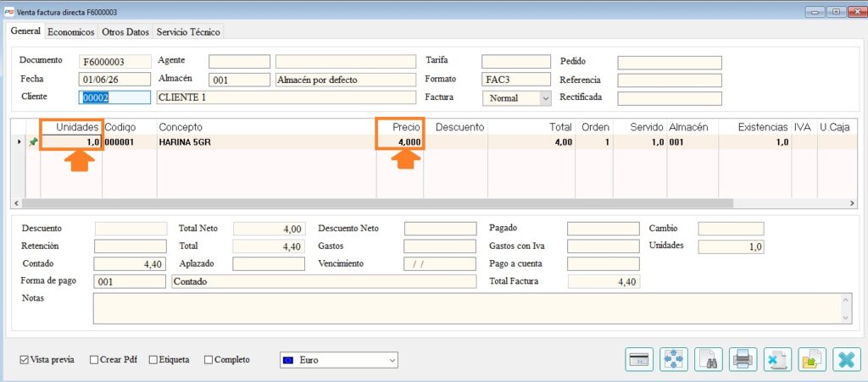Image resolution: width=868 pixels, height=382 pixels.
Task: Click the green pin icon on HARINA row
Action: tap(33, 142)
